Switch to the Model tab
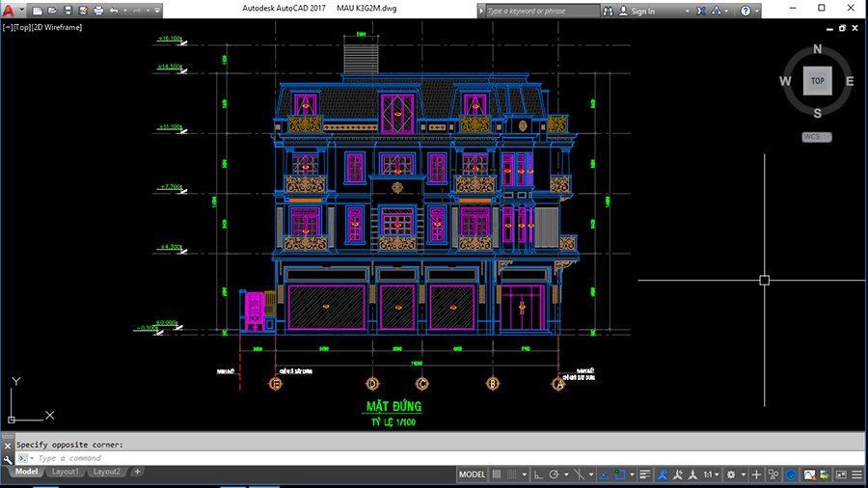Image resolution: width=868 pixels, height=488 pixels. (x=26, y=472)
